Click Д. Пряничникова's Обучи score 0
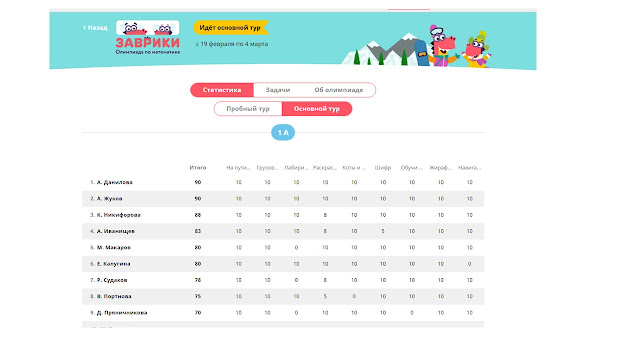Screen dimensions: 640x360 point(412,313)
